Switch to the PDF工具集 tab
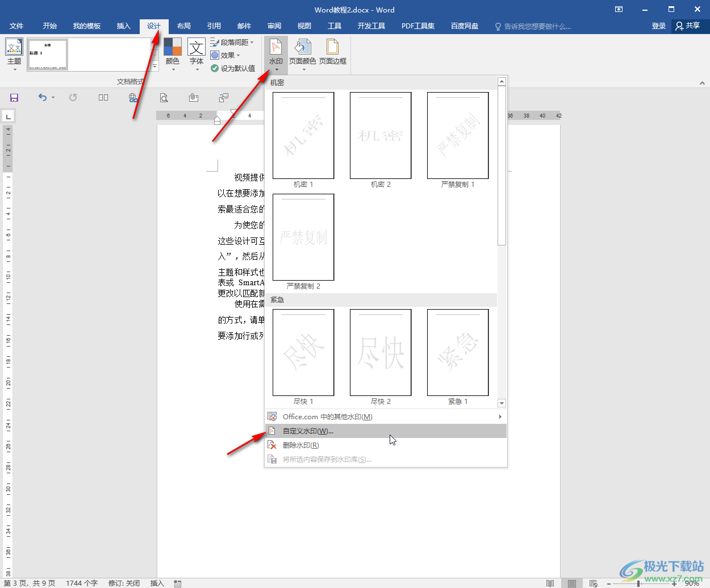The width and height of the screenshot is (710, 588). (418, 26)
